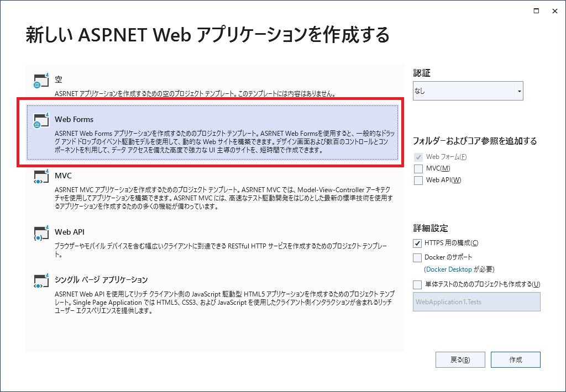566x392 pixels.
Task: Open the 認証 dropdown showing なし
Action: [468, 91]
